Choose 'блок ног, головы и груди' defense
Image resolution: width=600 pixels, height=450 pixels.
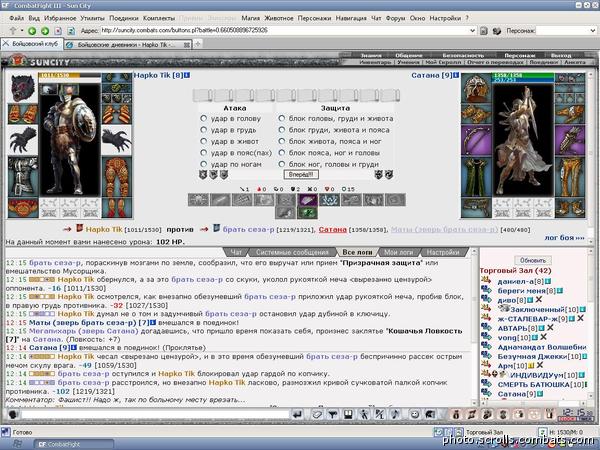point(282,164)
